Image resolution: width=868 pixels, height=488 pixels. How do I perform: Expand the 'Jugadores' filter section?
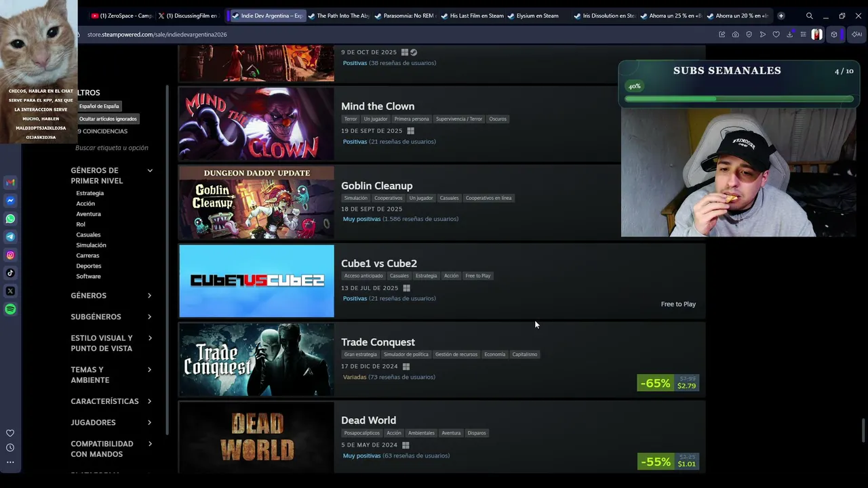(112, 422)
